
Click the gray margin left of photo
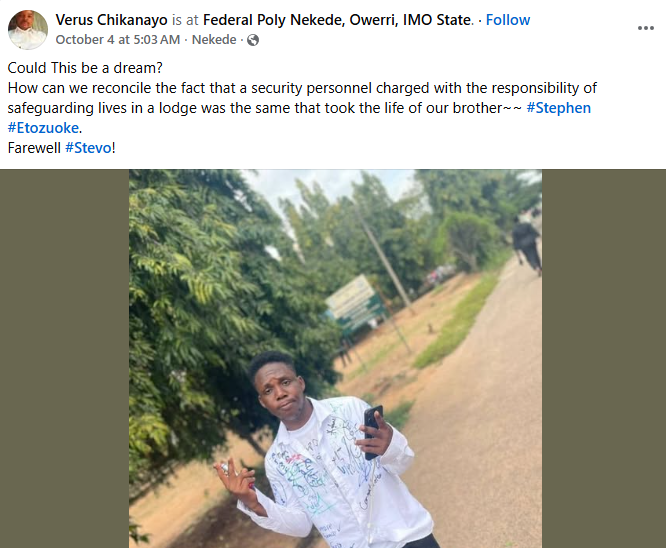click(64, 358)
